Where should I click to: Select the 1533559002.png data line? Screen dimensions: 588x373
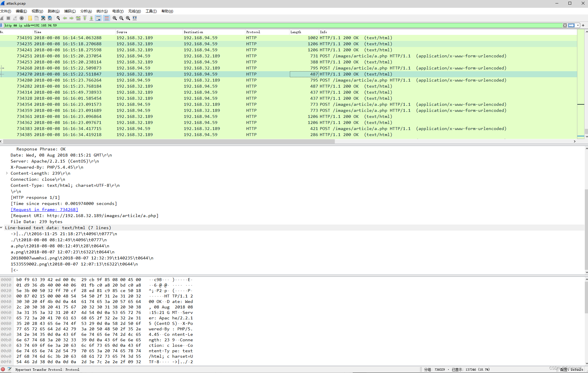[74, 264]
